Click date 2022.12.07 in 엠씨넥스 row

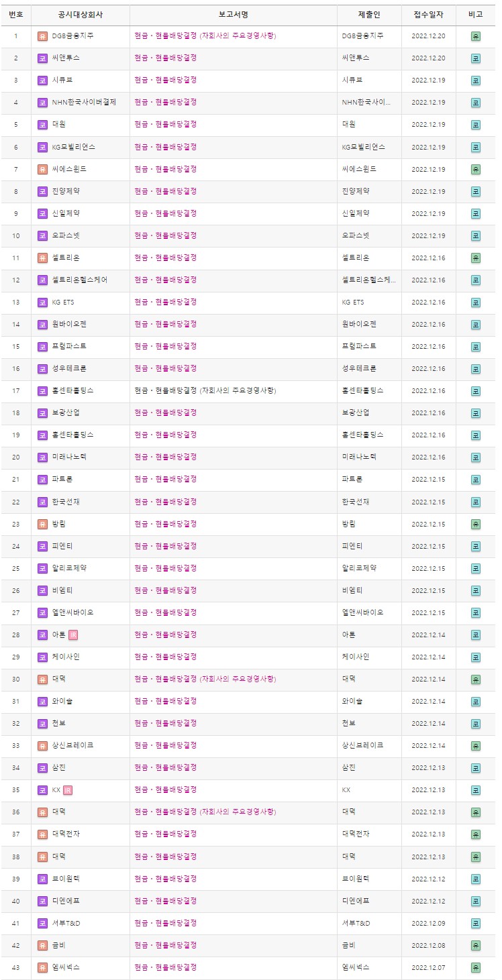[x=428, y=967]
